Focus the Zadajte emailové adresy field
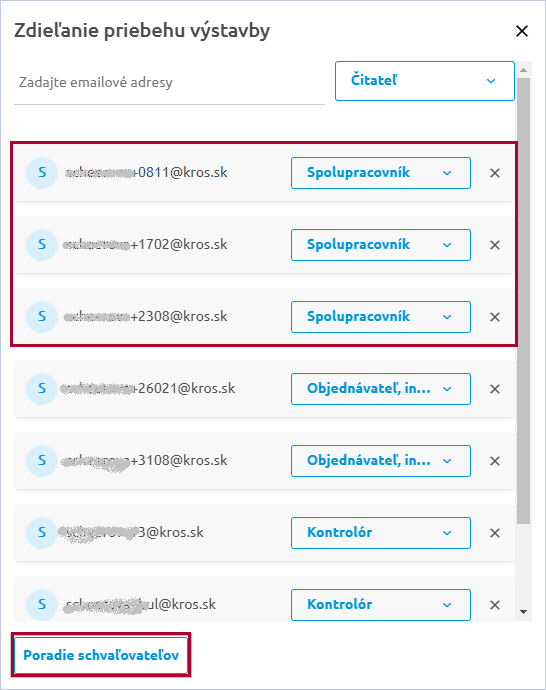Viewport: 546px width, 690px height. pyautogui.click(x=169, y=83)
